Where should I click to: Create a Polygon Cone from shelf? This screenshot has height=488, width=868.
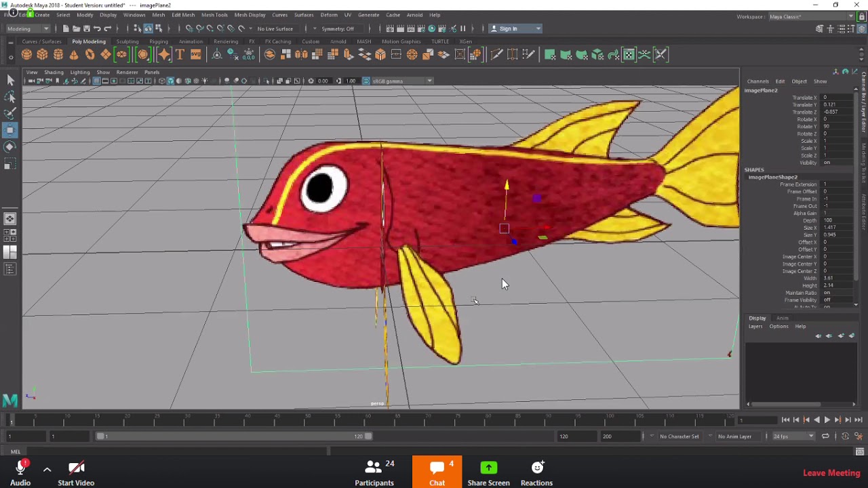coord(74,55)
